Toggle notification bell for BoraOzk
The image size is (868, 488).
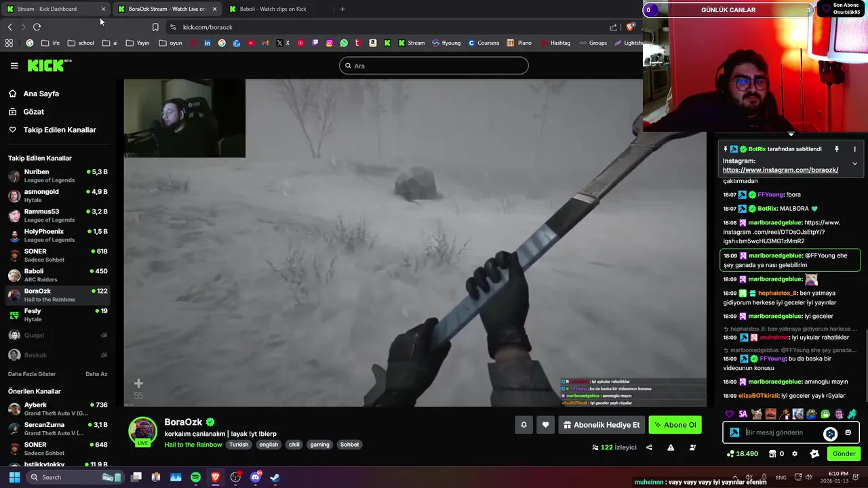point(524,425)
